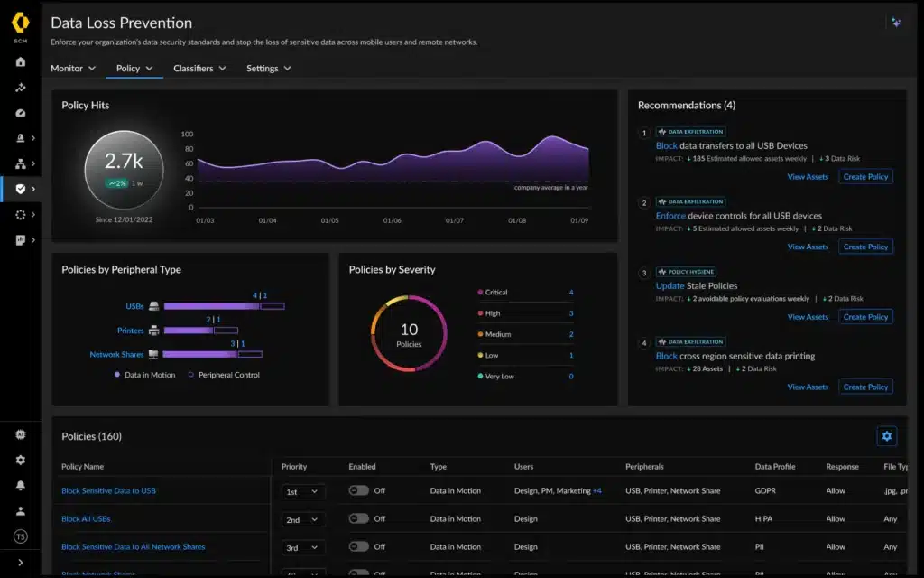Click Create Policy for USB data transfers recommendation

click(865, 177)
